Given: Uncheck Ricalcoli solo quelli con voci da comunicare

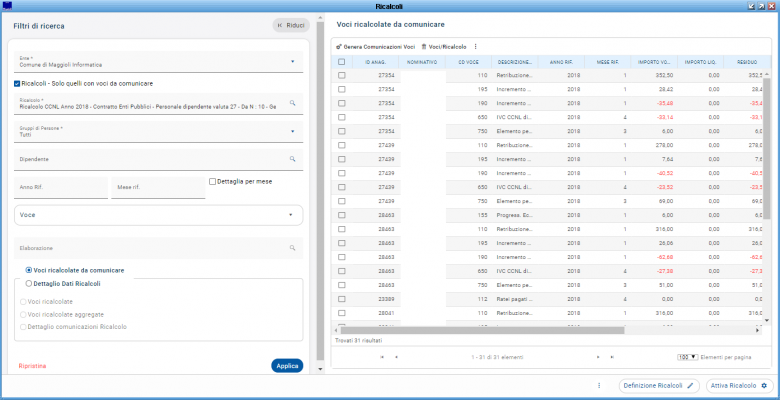Looking at the screenshot, I should pos(17,84).
